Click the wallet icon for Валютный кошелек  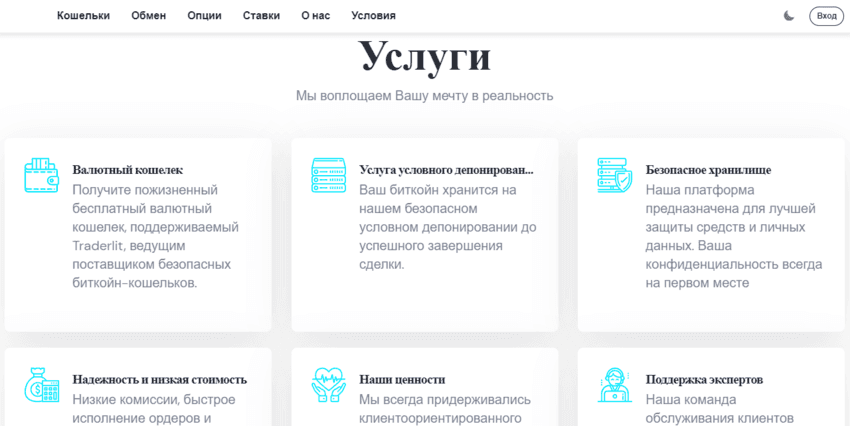[x=42, y=175]
